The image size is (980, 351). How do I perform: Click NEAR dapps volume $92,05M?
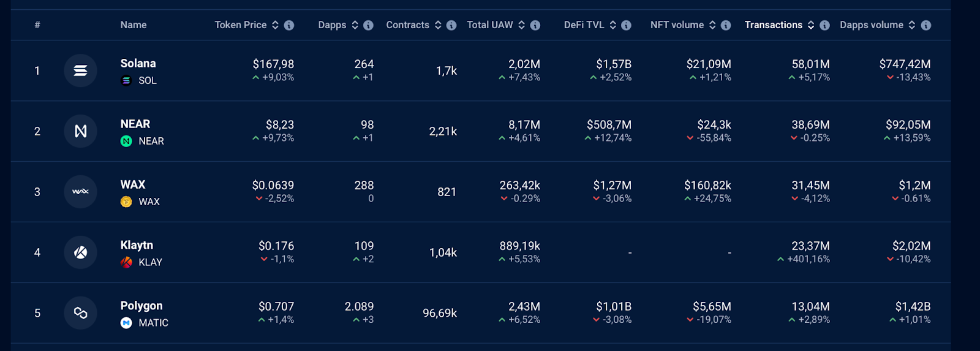tap(908, 124)
